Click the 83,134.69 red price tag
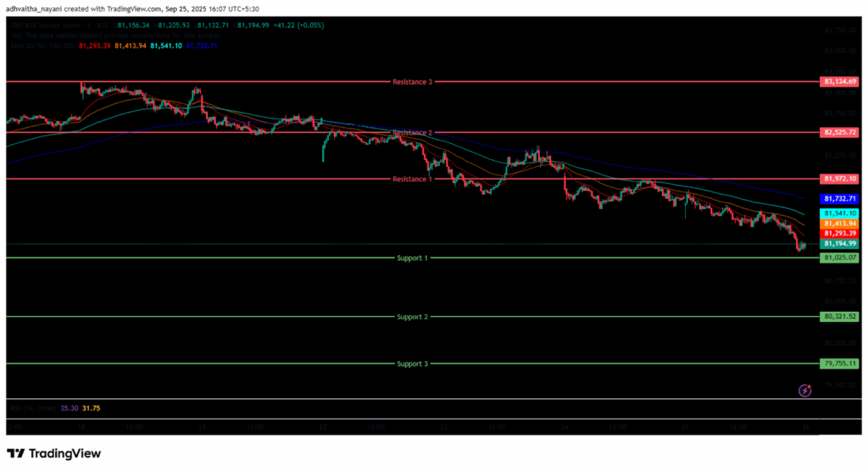Screen dimensions: 868x471 839,82
